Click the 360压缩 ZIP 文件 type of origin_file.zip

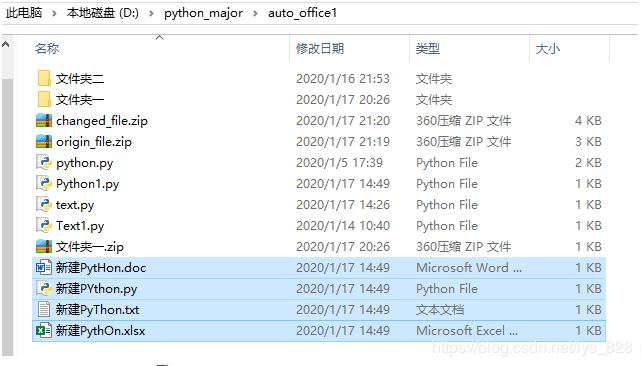click(x=463, y=141)
